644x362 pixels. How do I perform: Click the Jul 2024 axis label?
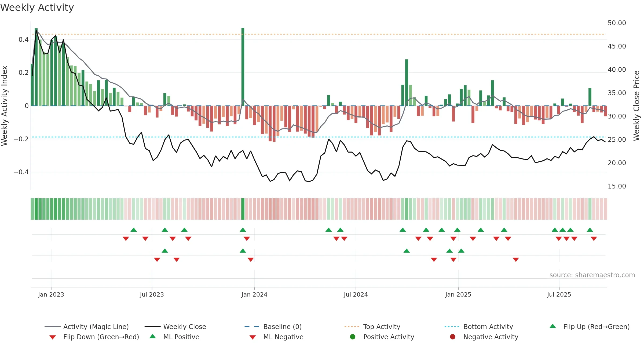[x=356, y=294]
